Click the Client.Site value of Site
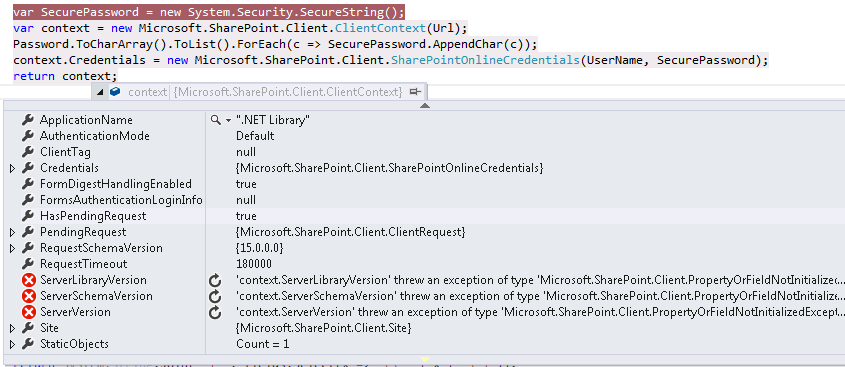 click(324, 328)
